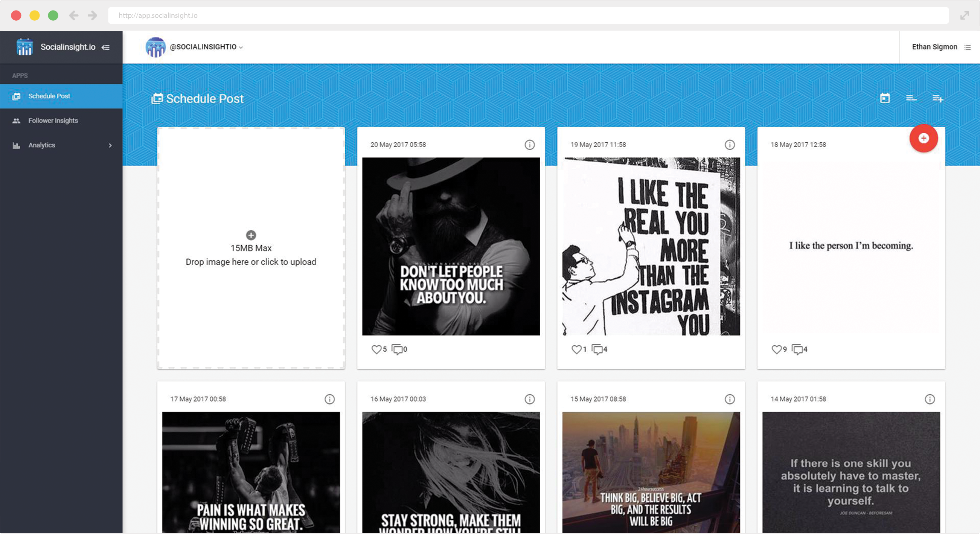980x534 pixels.
Task: Click the heart icon on the 18 May post
Action: tap(777, 349)
